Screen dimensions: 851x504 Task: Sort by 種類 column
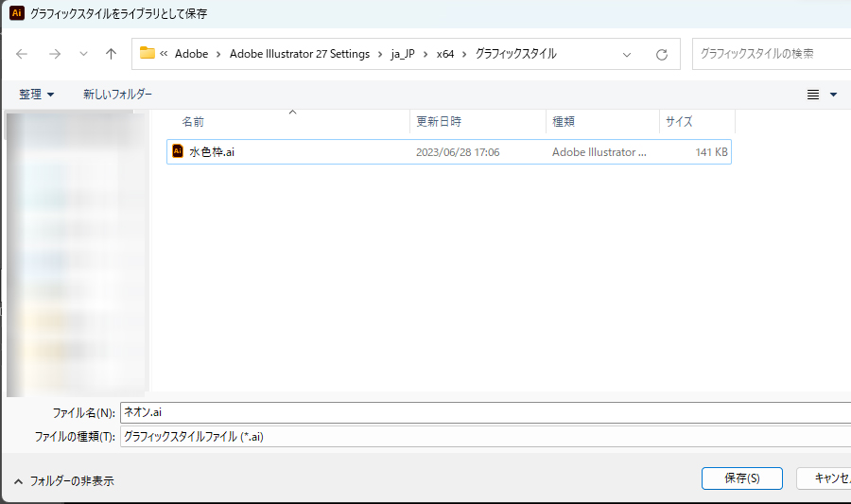(564, 122)
